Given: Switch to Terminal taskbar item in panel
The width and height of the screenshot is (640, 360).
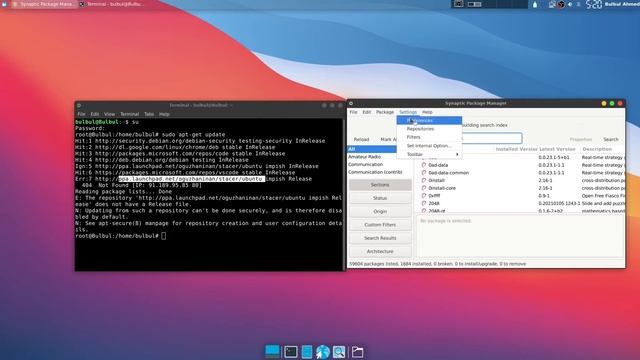Looking at the screenshot, I should [x=111, y=4].
